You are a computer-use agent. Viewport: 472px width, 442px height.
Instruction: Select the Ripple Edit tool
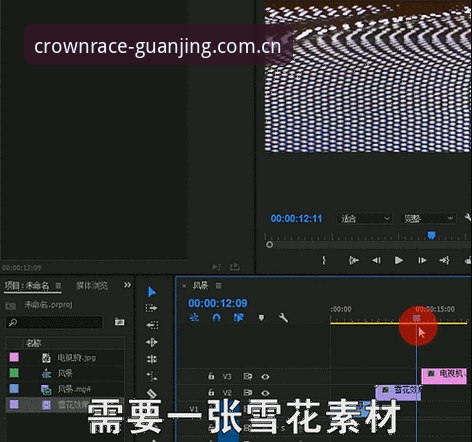(x=152, y=342)
